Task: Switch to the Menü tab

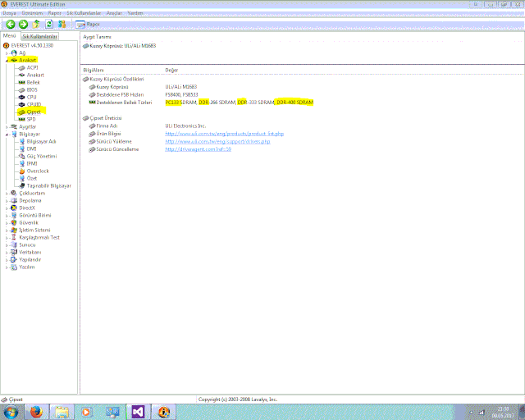Action: tap(9, 36)
